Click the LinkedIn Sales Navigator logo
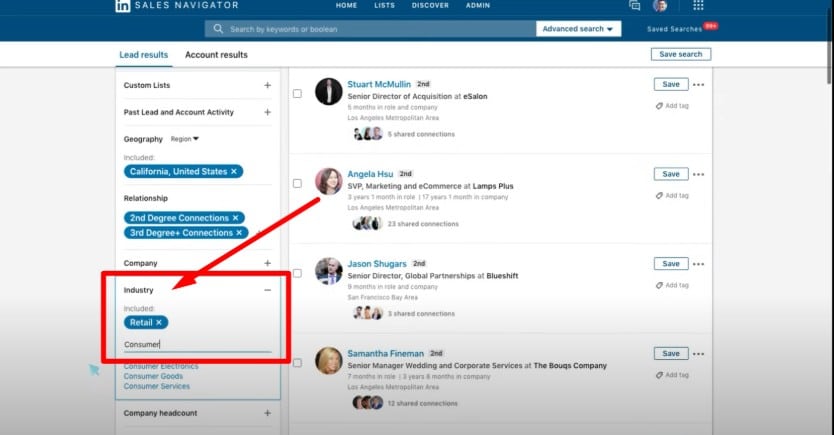The width and height of the screenshot is (834, 435). click(177, 5)
